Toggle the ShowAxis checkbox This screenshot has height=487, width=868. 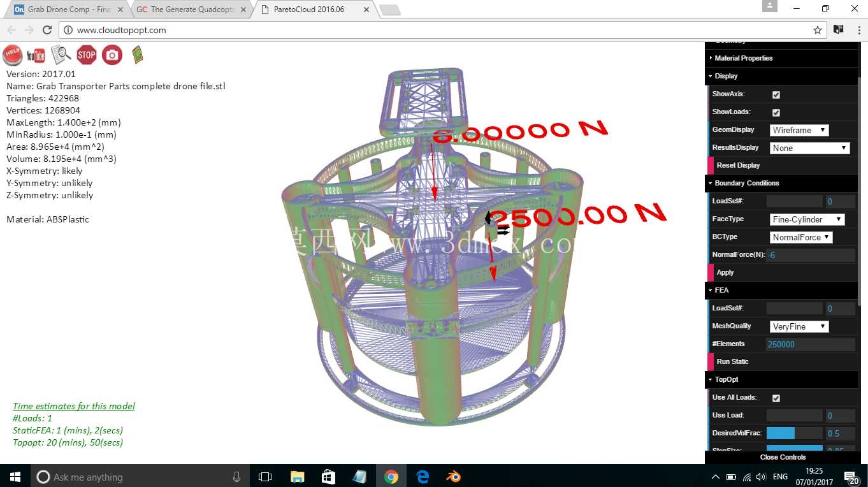point(776,94)
